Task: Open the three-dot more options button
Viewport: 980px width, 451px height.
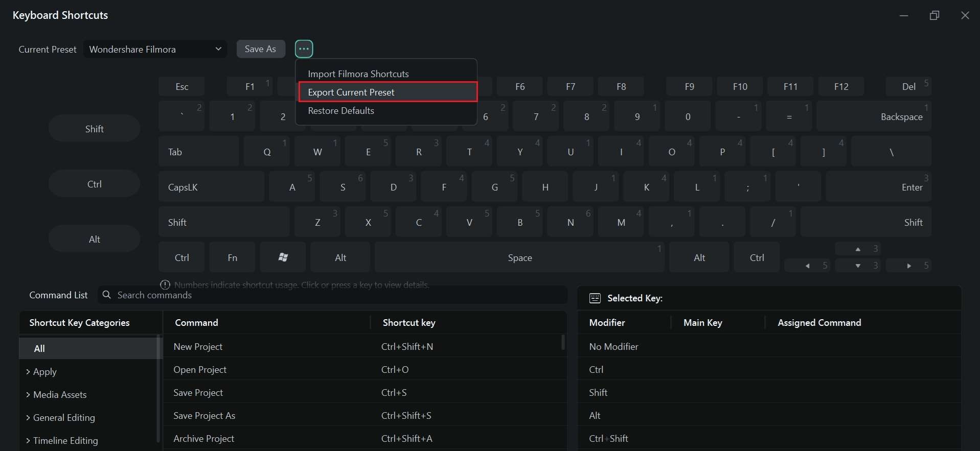Action: click(x=304, y=49)
